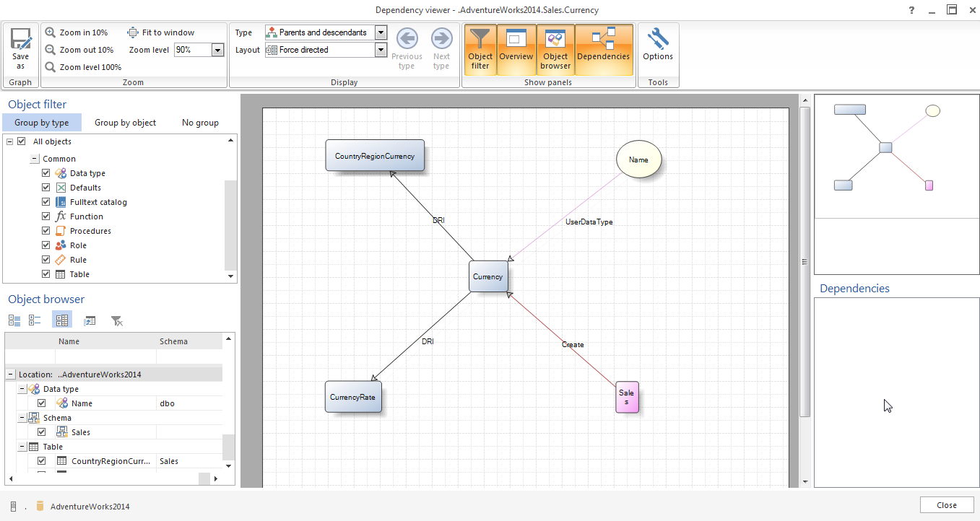Uncheck Table checkbox in Object filter

[46, 274]
